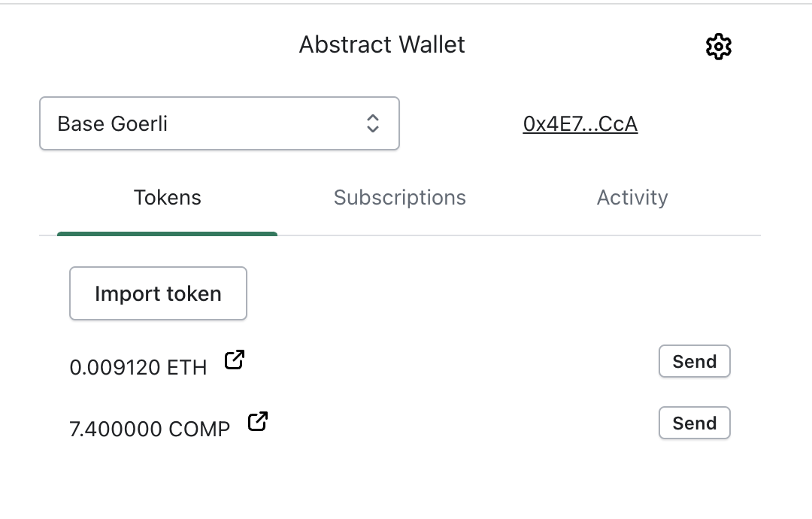Open the wallet address 0x4E7...CcA link
Image resolution: width=812 pixels, height=519 pixels.
click(x=580, y=123)
